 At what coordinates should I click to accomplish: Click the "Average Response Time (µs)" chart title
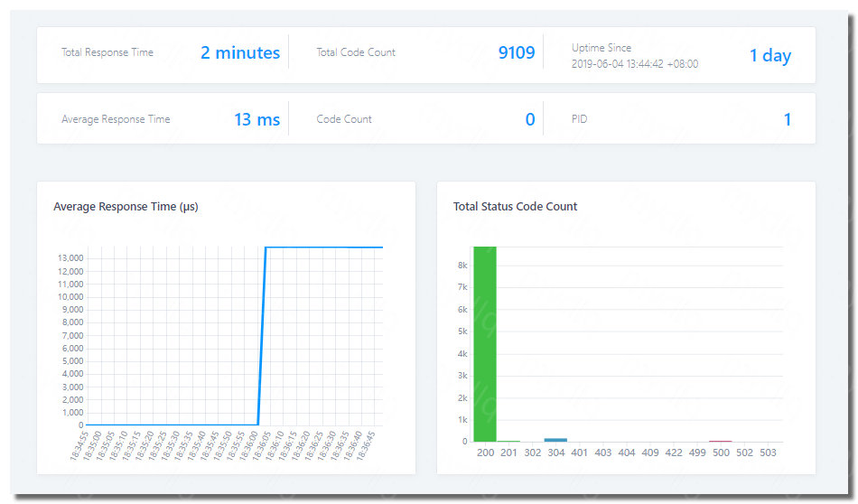[126, 207]
